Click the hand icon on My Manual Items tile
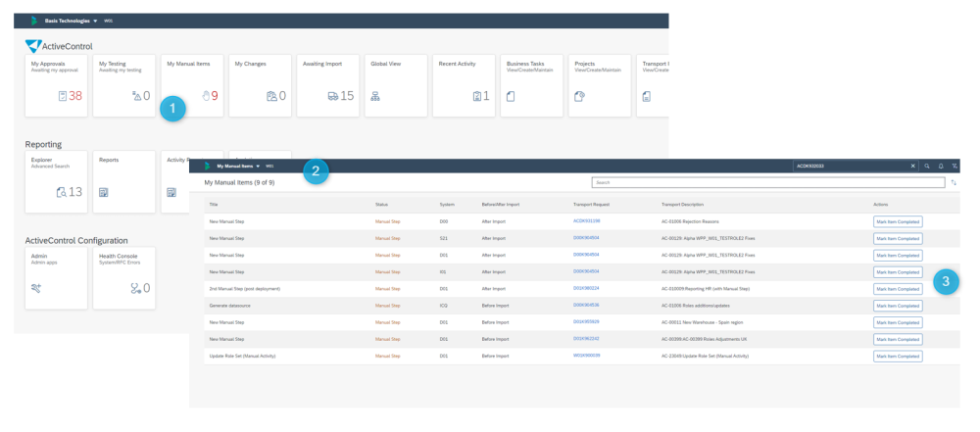Viewport: 980px width, 432px height. [205, 96]
